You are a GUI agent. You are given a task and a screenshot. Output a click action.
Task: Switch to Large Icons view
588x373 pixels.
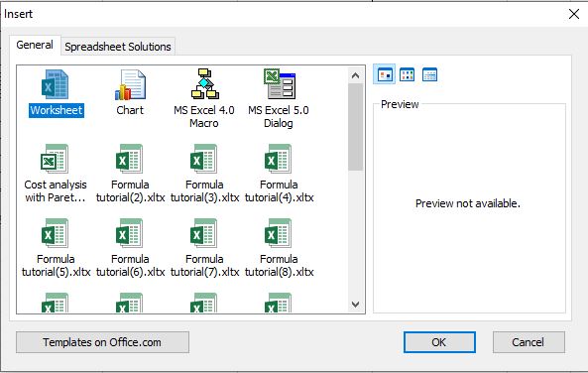(x=385, y=74)
